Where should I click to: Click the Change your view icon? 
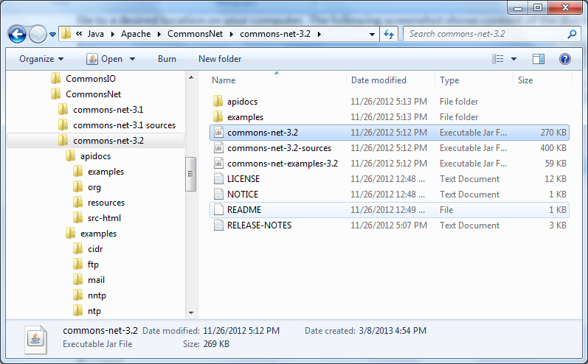pos(498,59)
